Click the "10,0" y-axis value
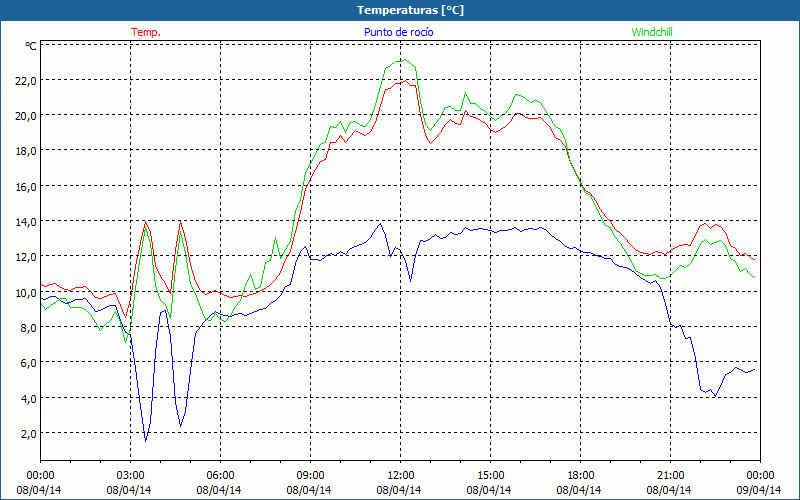Screen dimensions: 800x500 coord(26,293)
